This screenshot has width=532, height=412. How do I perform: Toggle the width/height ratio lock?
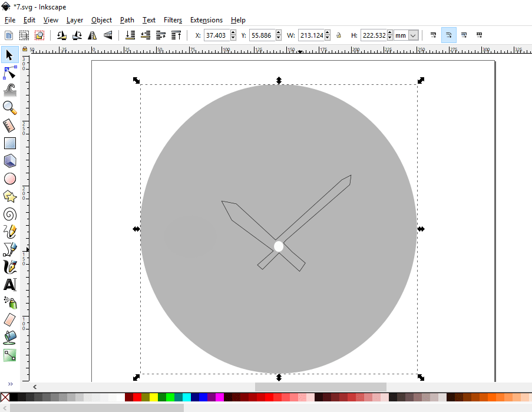[x=339, y=35]
